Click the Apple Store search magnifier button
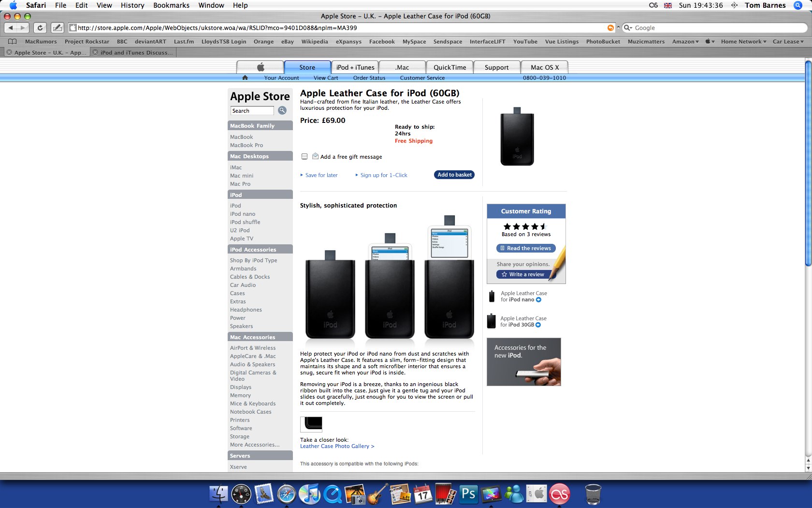Image resolution: width=812 pixels, height=508 pixels. 282,110
